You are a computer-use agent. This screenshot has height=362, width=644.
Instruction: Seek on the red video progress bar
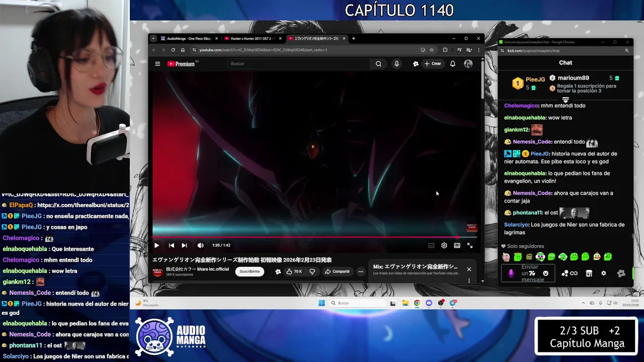[x=314, y=237]
